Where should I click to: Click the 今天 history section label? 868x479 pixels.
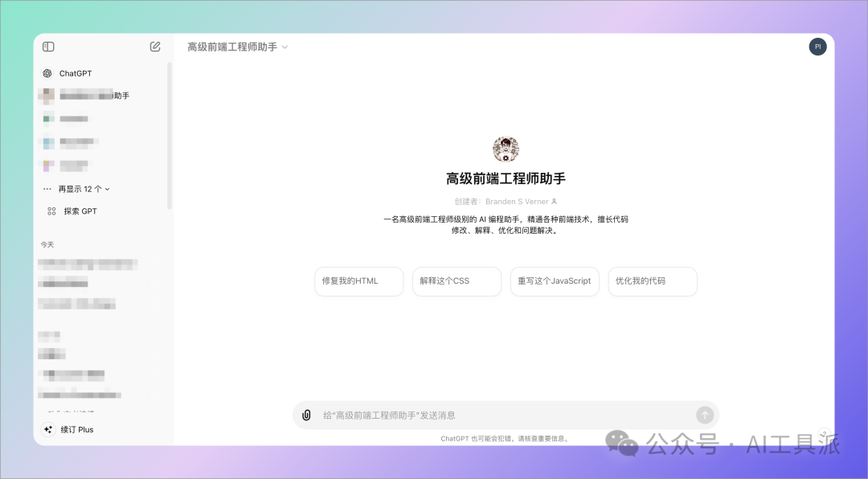click(47, 244)
